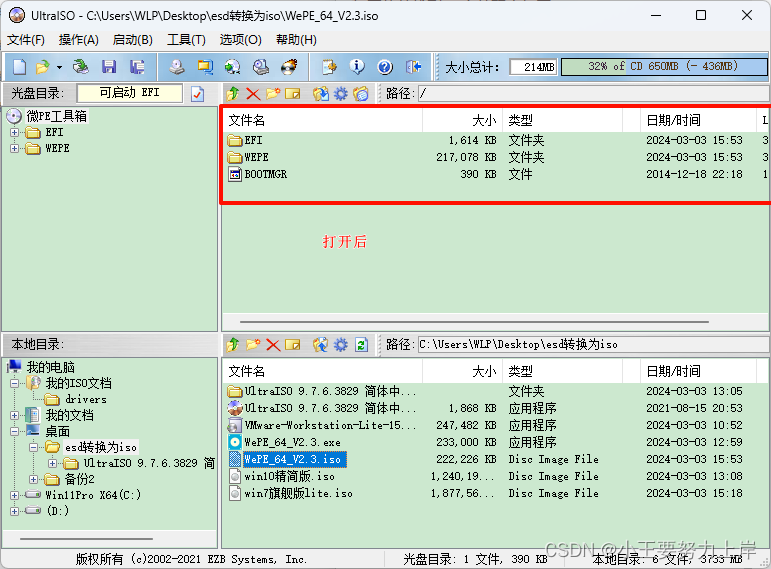Sort local pane by 文件名 column header
The height and width of the screenshot is (569, 771).
(323, 371)
